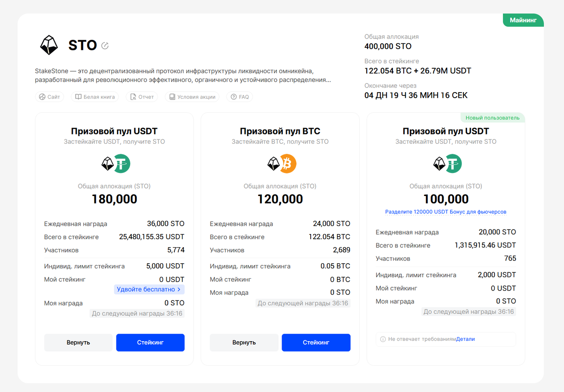Click 20,000 STO daily reward value
The image size is (564, 392).
click(497, 232)
